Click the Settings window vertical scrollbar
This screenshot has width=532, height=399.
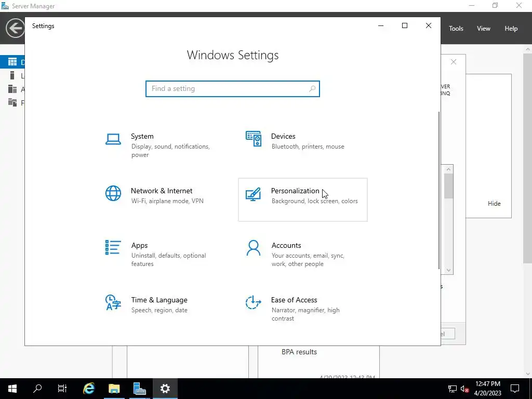tap(439, 190)
